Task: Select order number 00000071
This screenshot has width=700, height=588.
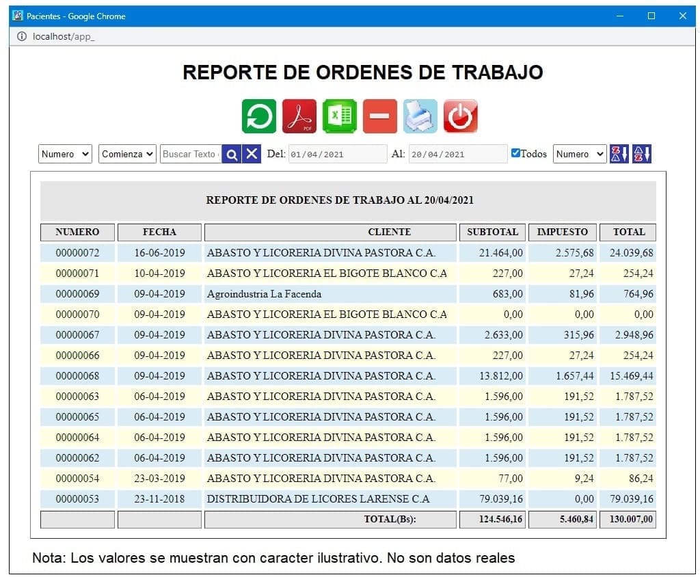Action: [77, 273]
